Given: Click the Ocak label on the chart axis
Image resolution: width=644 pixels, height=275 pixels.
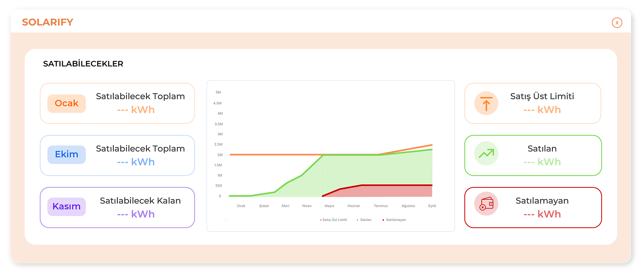Looking at the screenshot, I should pyautogui.click(x=241, y=206).
